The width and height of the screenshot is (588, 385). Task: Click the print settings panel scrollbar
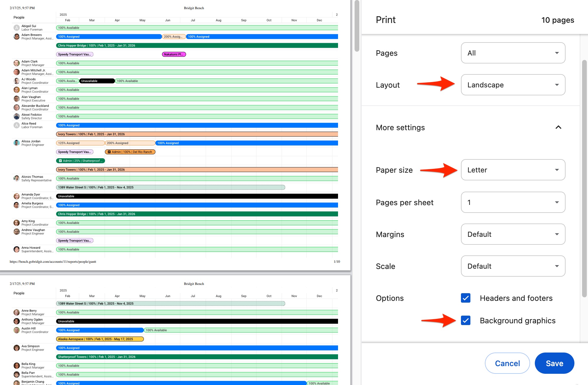point(584,179)
